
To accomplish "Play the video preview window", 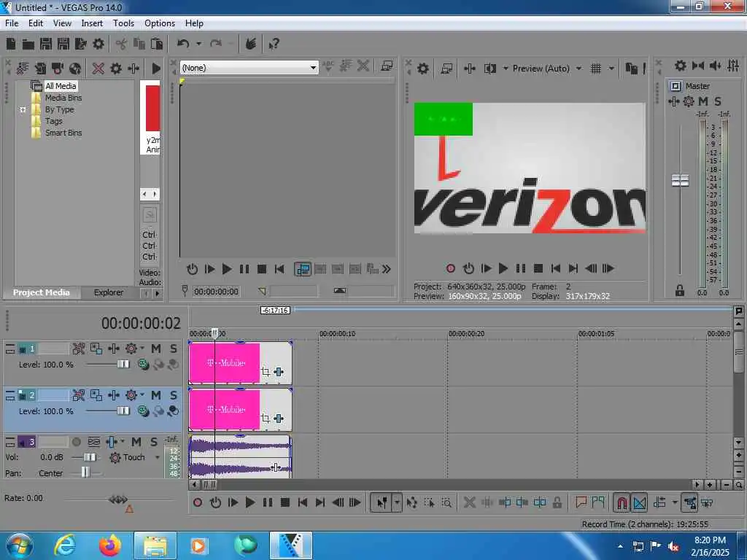I will 503,268.
